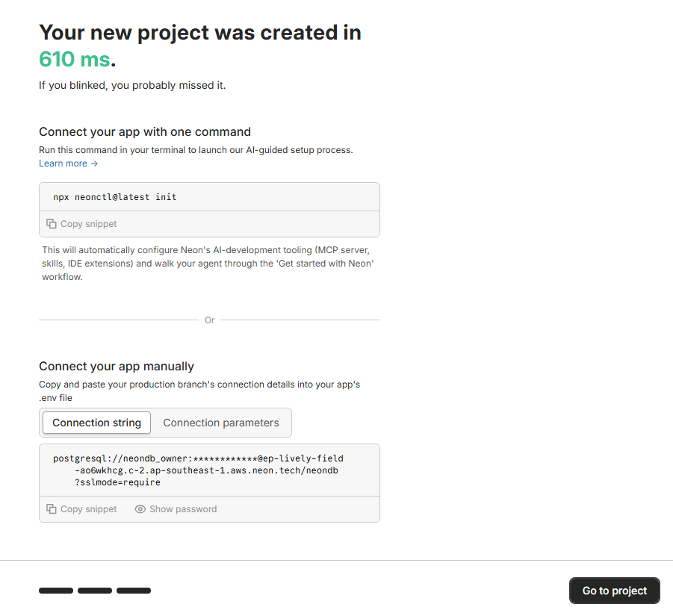
Task: Click the middle progress step bar
Action: (x=95, y=591)
